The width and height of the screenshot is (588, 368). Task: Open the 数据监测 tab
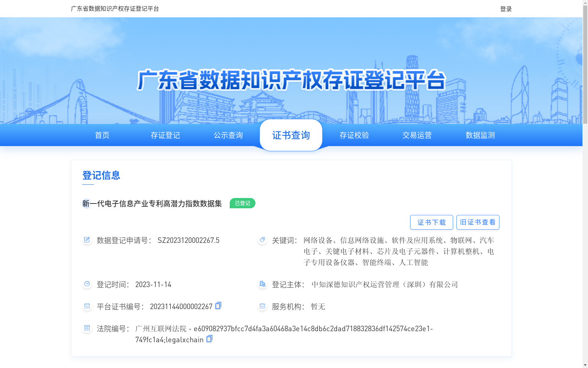pyautogui.click(x=480, y=135)
